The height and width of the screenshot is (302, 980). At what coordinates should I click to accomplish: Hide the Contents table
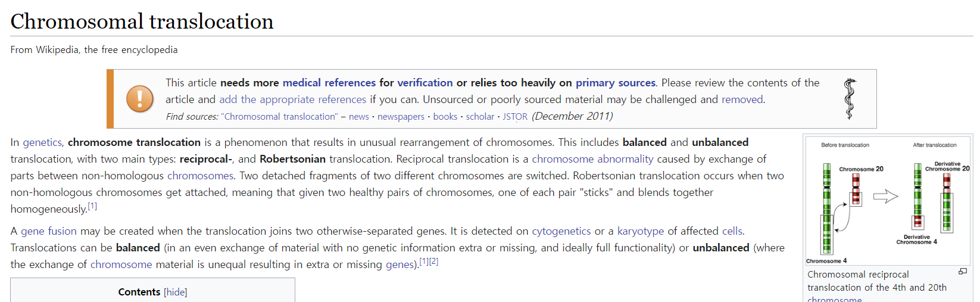[x=176, y=292]
